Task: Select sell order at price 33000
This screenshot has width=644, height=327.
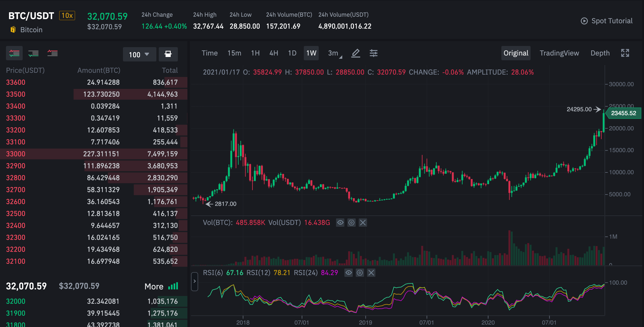Action: coord(94,154)
